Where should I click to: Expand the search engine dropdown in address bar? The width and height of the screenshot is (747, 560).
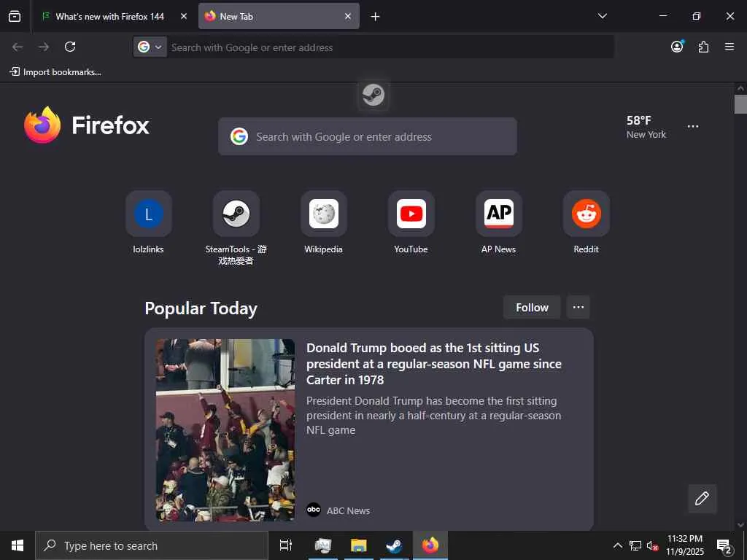click(150, 47)
